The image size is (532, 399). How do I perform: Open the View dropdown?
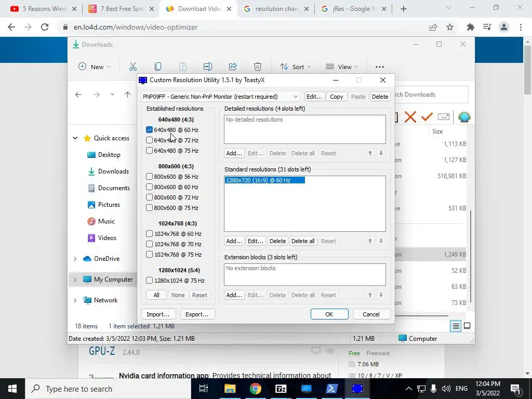pyautogui.click(x=342, y=67)
